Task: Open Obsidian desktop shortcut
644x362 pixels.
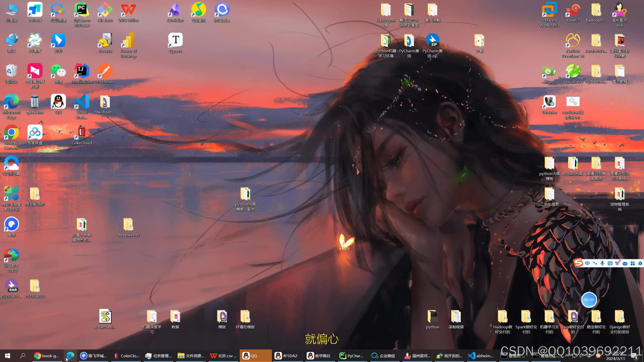Action: click(x=175, y=12)
